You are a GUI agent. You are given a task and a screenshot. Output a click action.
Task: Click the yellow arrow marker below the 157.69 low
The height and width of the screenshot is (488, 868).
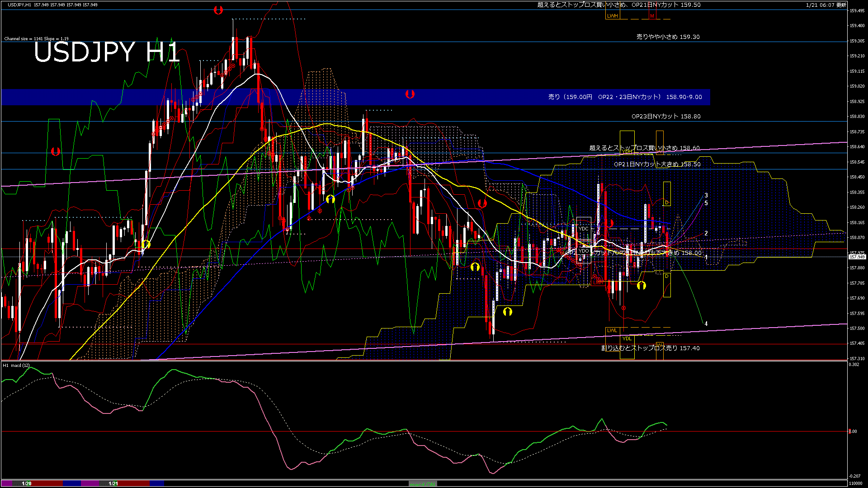click(507, 311)
